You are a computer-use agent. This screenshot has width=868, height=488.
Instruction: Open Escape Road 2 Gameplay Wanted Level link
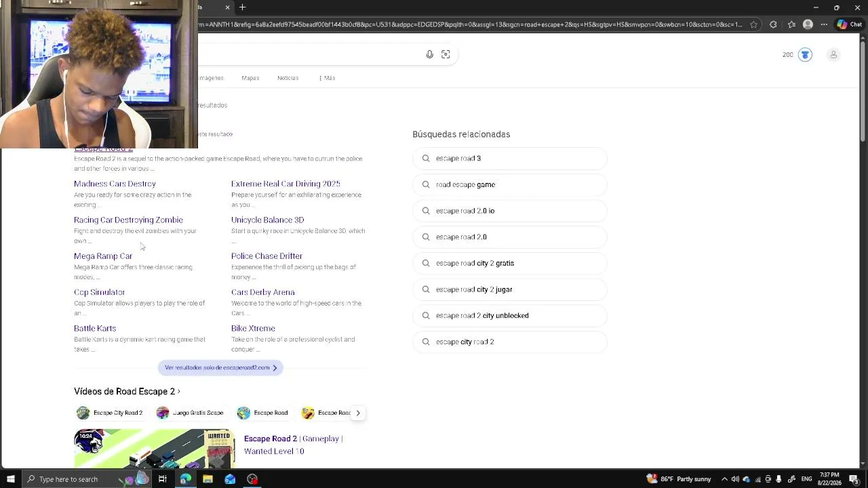pyautogui.click(x=293, y=445)
